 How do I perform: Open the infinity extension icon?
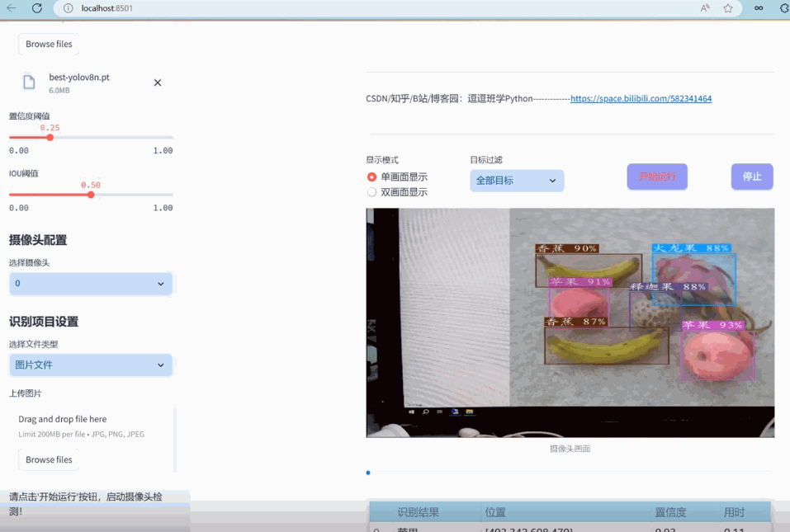(x=759, y=8)
